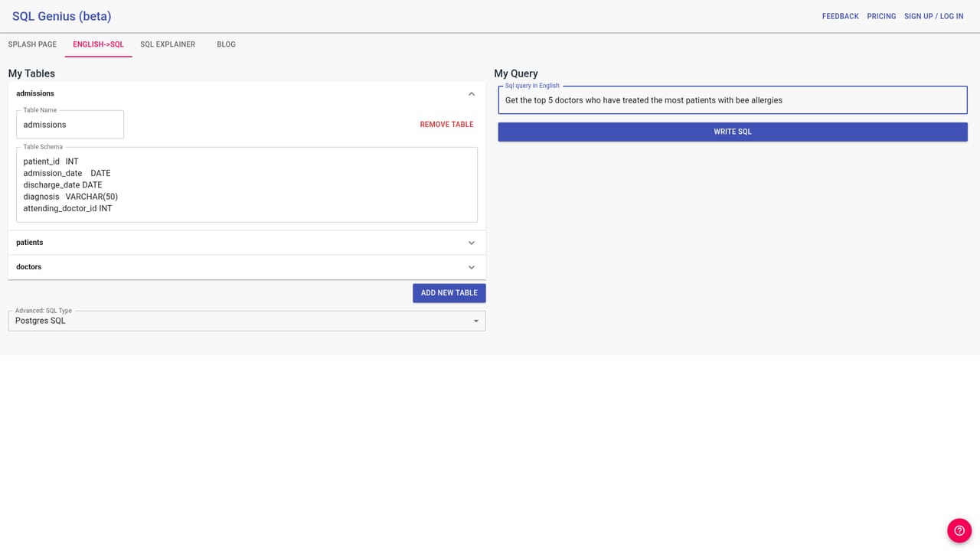Click the 'admission_date DATE' schema line
The image size is (980, 551).
click(x=67, y=173)
